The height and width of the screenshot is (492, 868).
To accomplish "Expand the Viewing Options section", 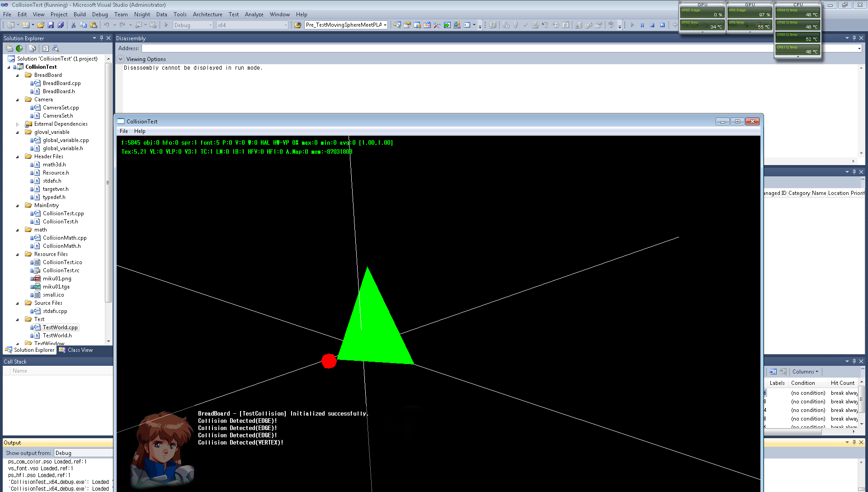I will (121, 59).
